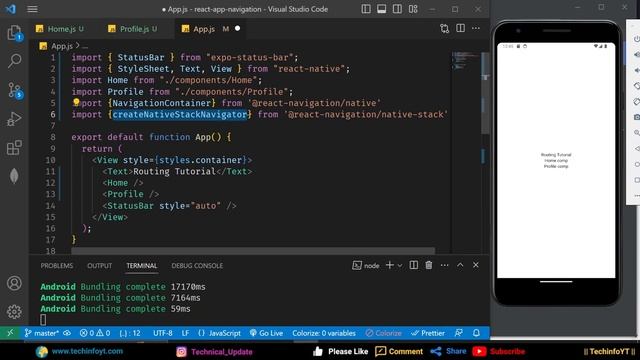The height and width of the screenshot is (360, 640).
Task: Click the Colorize status bar button
Action: click(x=383, y=333)
